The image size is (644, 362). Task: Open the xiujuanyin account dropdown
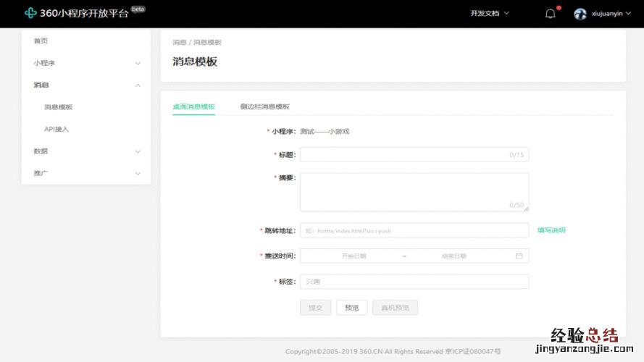[x=612, y=13]
